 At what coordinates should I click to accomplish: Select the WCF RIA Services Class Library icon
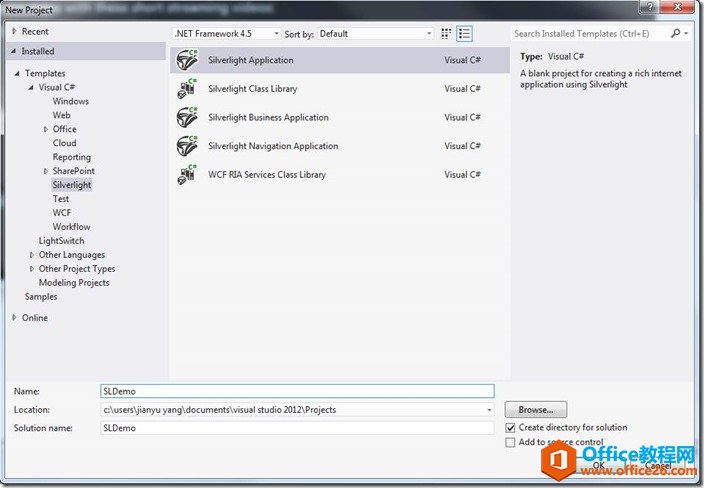coord(187,175)
